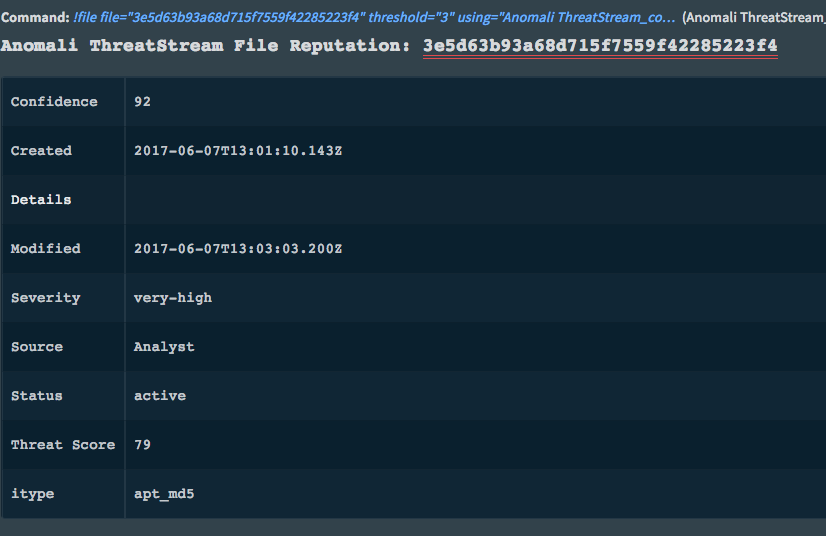Screen dimensions: 826x536
Task: Click the Threat Score value 79
Action: point(143,445)
